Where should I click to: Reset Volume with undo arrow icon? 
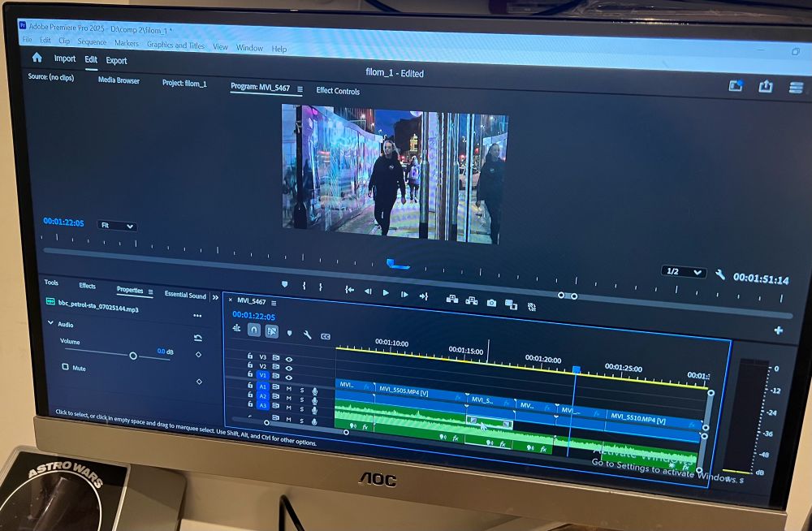pyautogui.click(x=198, y=338)
